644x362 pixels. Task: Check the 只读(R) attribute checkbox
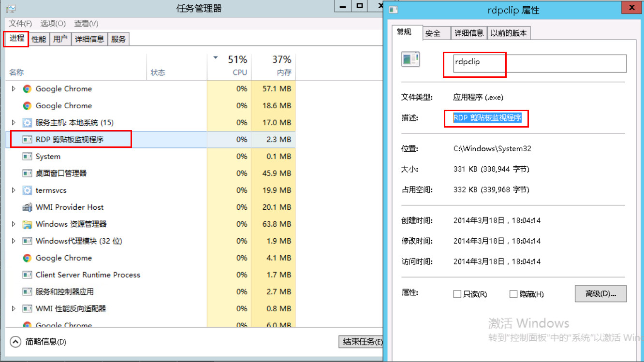pyautogui.click(x=457, y=294)
